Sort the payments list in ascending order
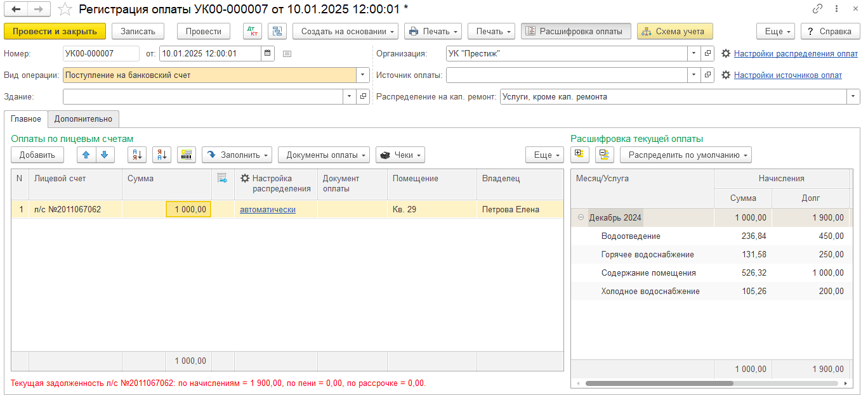Screen dimensions: 868x398 tap(137, 155)
